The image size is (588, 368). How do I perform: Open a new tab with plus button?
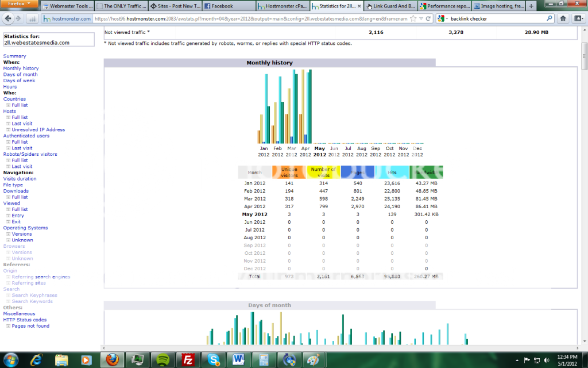coord(531,6)
